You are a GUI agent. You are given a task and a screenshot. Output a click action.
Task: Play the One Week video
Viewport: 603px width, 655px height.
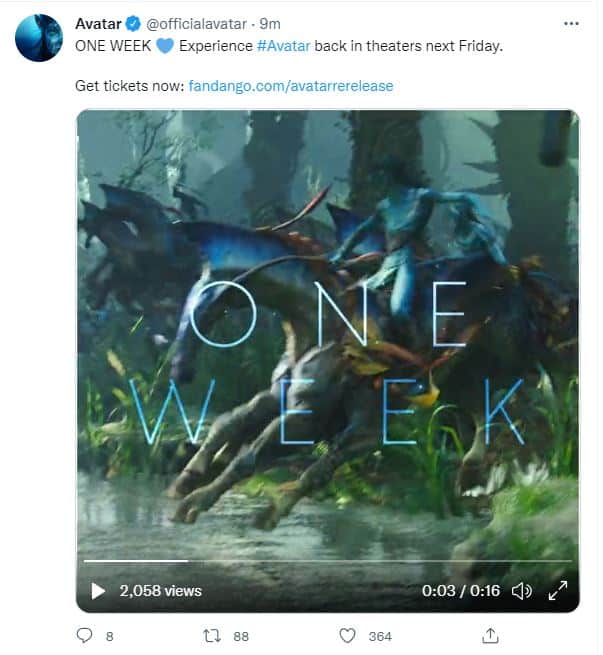98,591
